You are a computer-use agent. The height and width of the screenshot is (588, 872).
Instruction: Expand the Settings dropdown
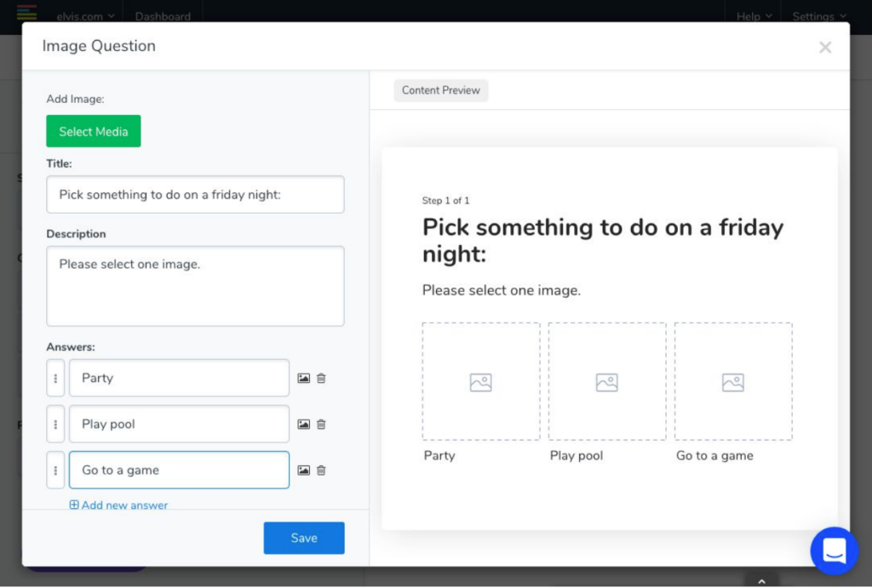(x=818, y=16)
